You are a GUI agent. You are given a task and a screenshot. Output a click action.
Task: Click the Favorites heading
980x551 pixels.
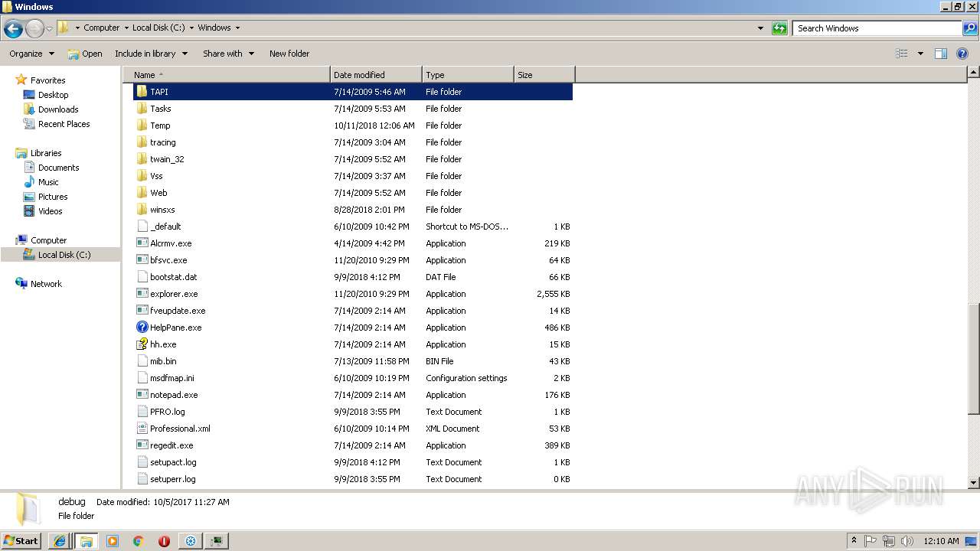47,80
